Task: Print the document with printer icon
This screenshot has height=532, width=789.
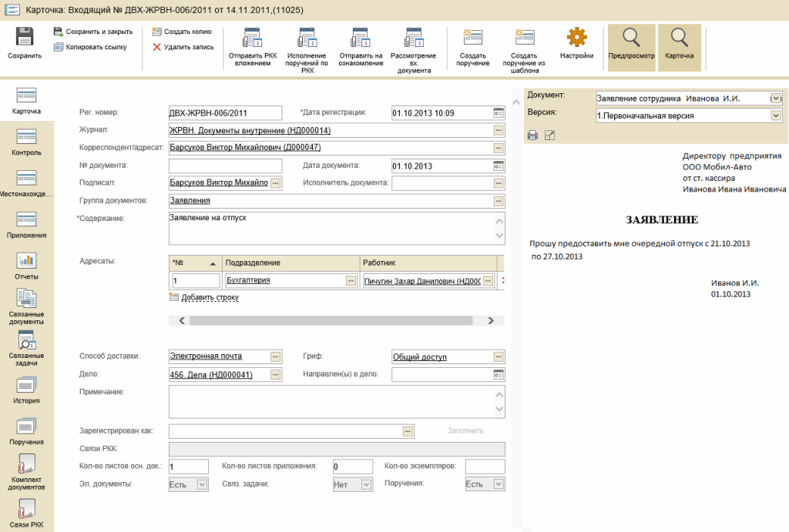Action: click(532, 136)
